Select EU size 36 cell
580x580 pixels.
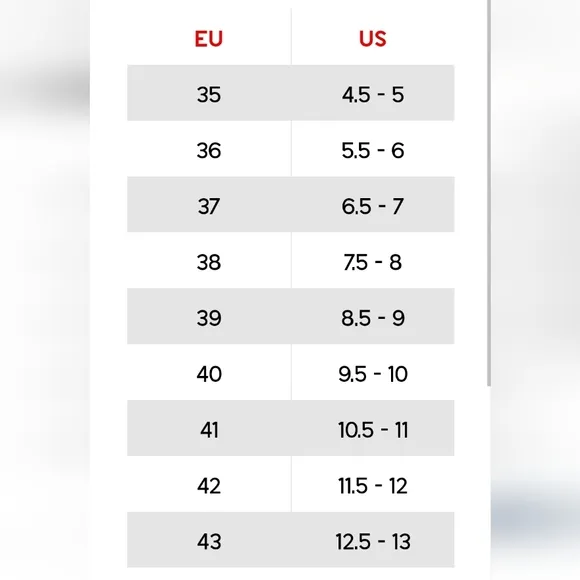pyautogui.click(x=209, y=151)
